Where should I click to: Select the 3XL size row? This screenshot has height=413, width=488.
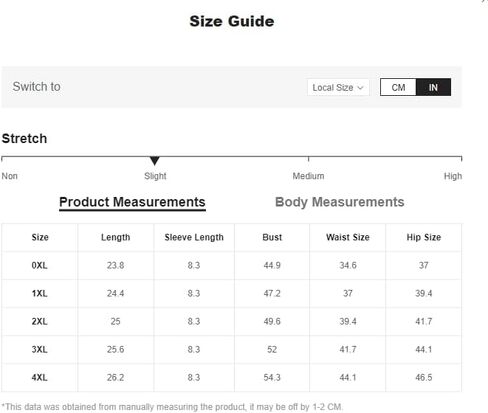231,349
